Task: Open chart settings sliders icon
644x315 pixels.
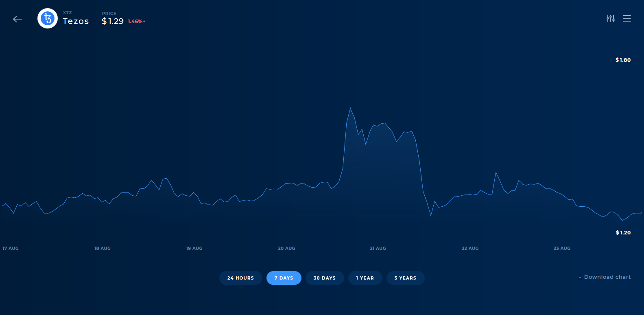Action: coord(610,18)
